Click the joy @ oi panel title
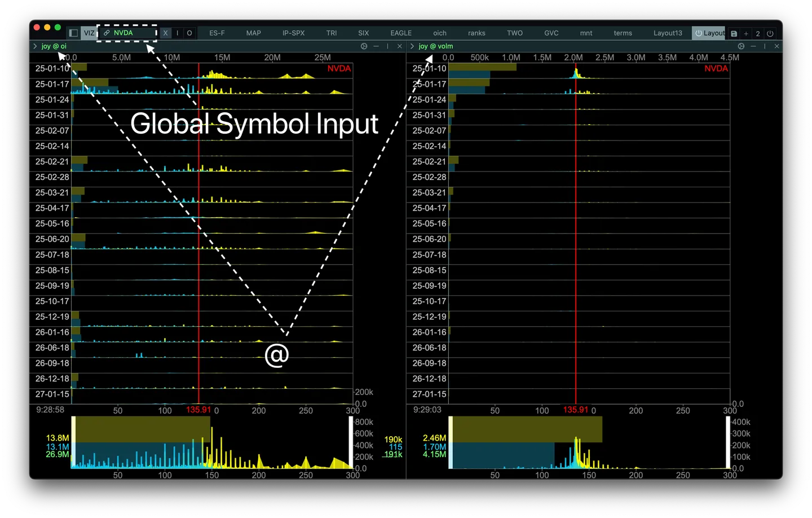812x518 pixels. 54,46
